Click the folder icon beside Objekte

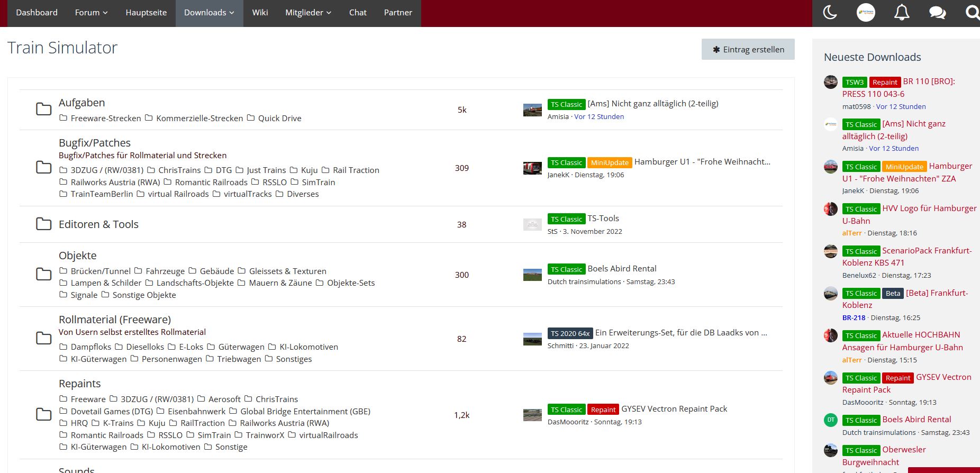(43, 275)
